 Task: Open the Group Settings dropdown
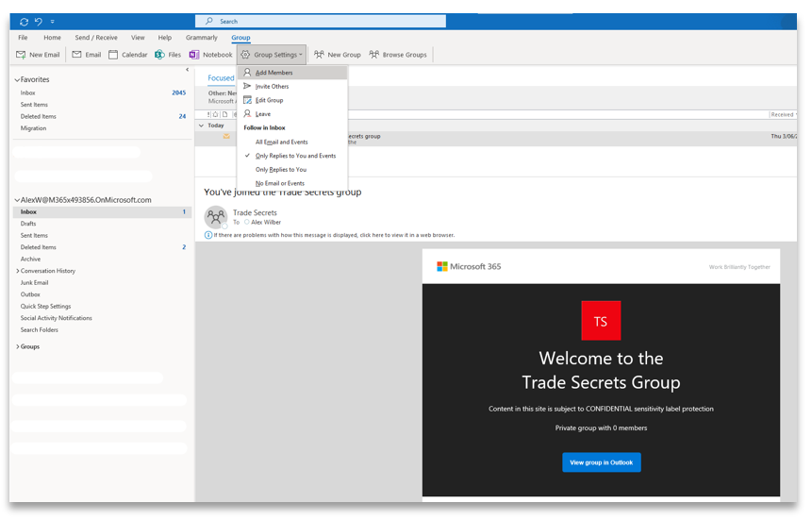click(x=272, y=55)
